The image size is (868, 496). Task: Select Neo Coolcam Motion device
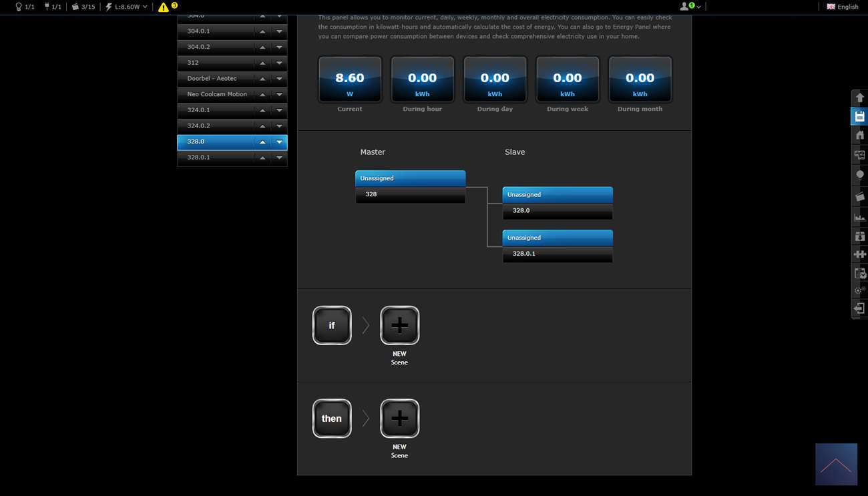pyautogui.click(x=216, y=94)
